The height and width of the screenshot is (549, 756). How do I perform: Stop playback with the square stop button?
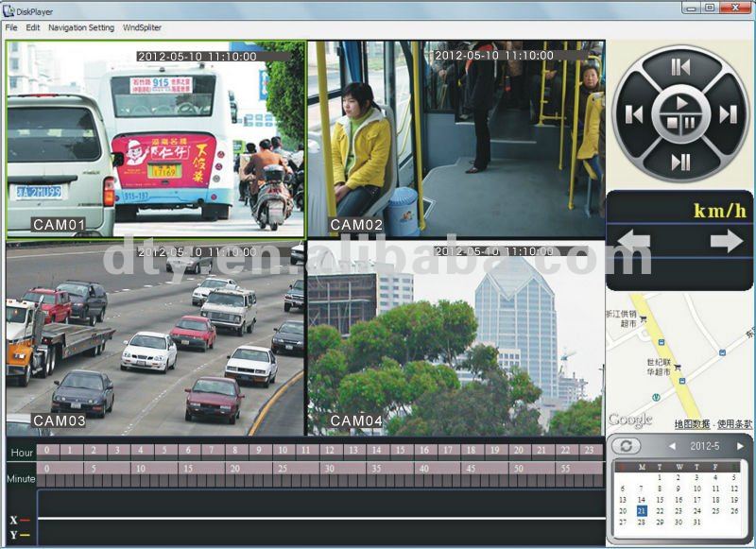(672, 123)
